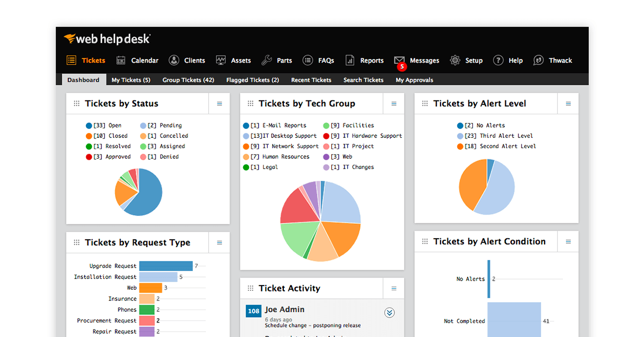Open the FAQs list icon

[308, 61]
